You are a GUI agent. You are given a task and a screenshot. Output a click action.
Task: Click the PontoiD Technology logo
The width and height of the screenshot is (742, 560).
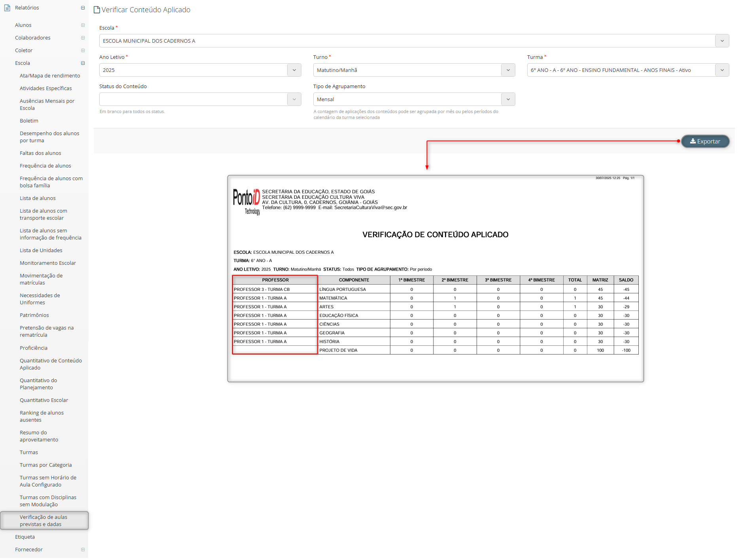click(246, 201)
